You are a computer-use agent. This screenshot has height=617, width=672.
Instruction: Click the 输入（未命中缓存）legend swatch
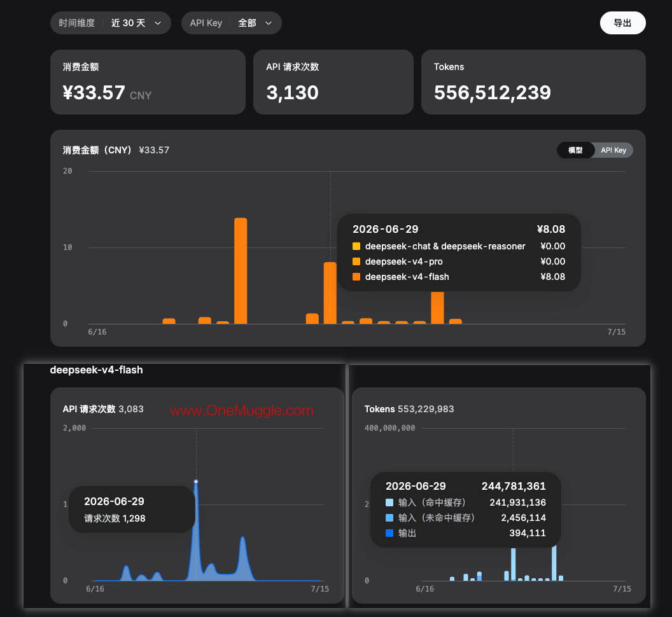(389, 518)
